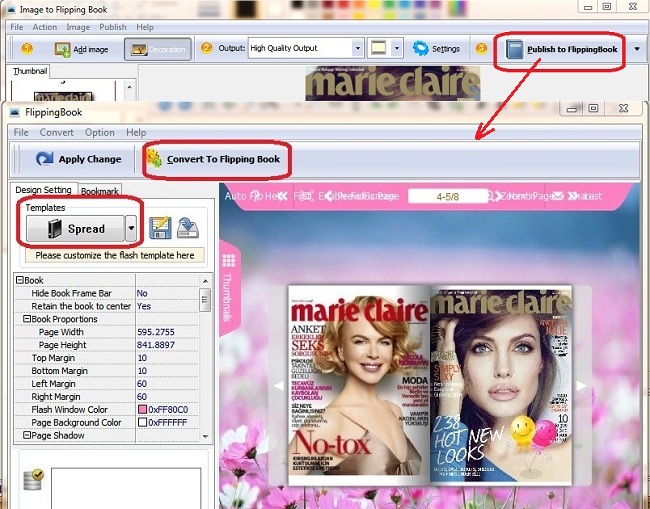Select the Thumbnail tab
This screenshot has height=509, width=650.
click(29, 71)
